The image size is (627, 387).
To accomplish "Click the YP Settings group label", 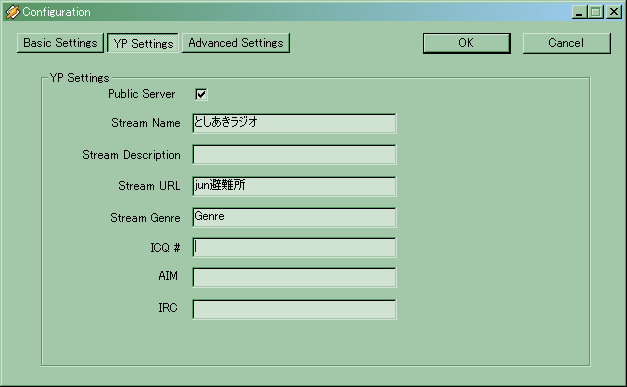I will [x=80, y=78].
